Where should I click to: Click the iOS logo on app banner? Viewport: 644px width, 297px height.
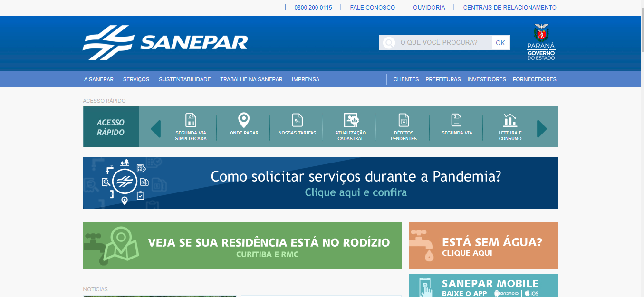pyautogui.click(x=531, y=293)
